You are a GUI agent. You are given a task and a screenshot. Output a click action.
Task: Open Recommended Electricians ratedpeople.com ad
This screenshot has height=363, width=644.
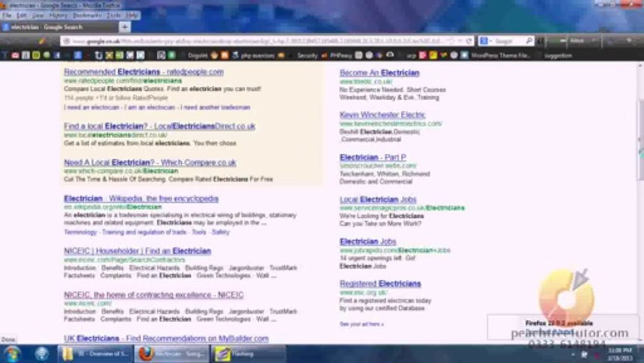[x=144, y=72]
